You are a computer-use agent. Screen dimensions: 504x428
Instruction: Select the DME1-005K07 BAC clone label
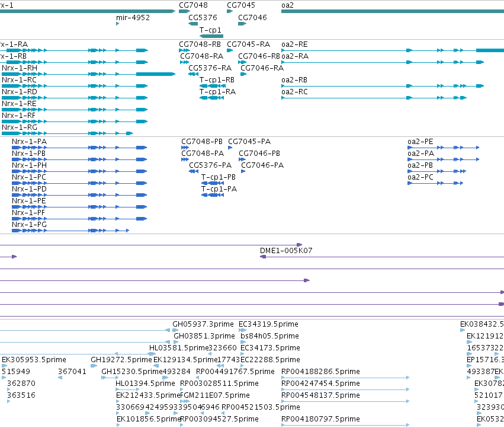286,250
